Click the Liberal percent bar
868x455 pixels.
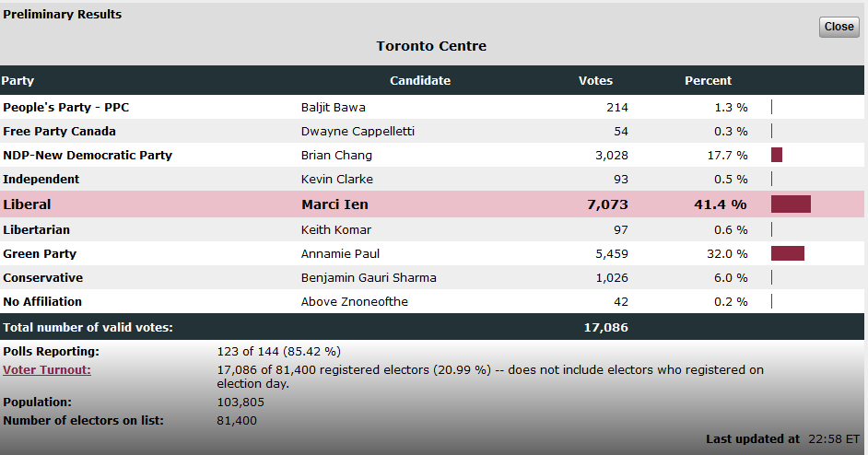791,204
